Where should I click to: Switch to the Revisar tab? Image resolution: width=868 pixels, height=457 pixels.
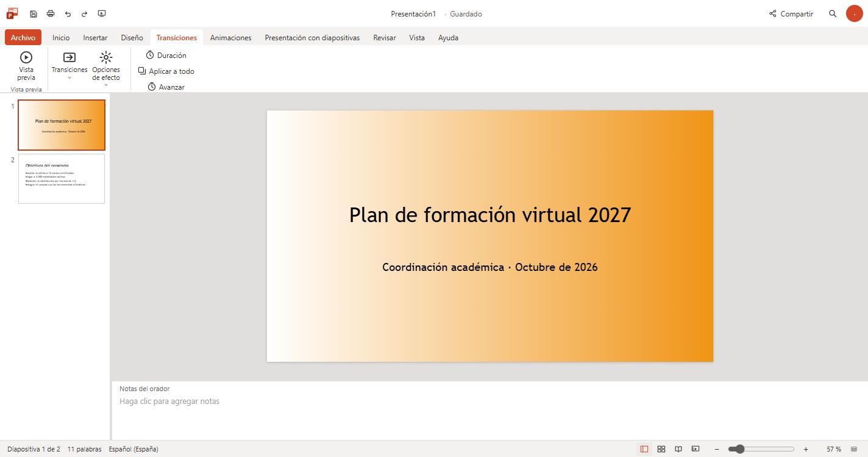[x=385, y=37]
